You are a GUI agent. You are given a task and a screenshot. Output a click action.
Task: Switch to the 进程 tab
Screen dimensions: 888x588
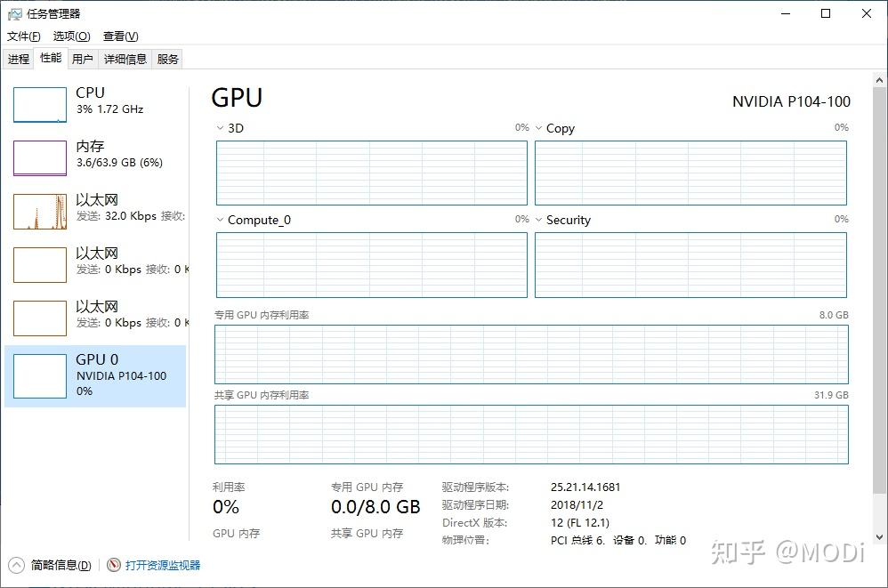pos(19,60)
